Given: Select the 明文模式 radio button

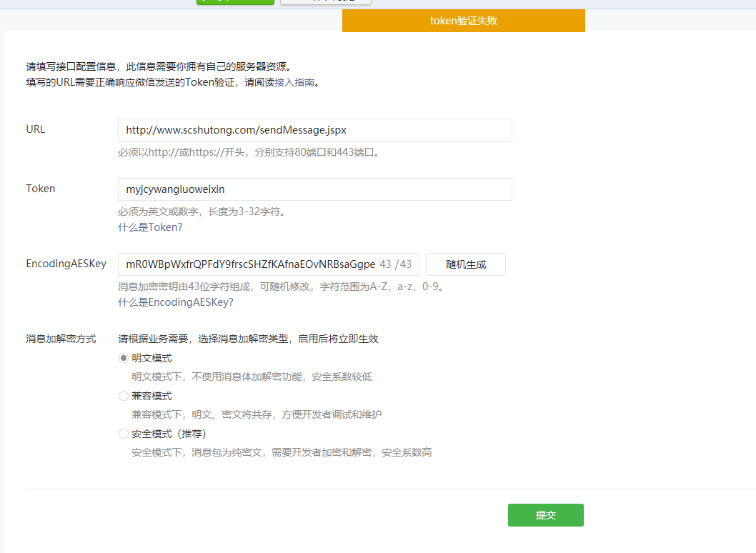Looking at the screenshot, I should tap(124, 359).
